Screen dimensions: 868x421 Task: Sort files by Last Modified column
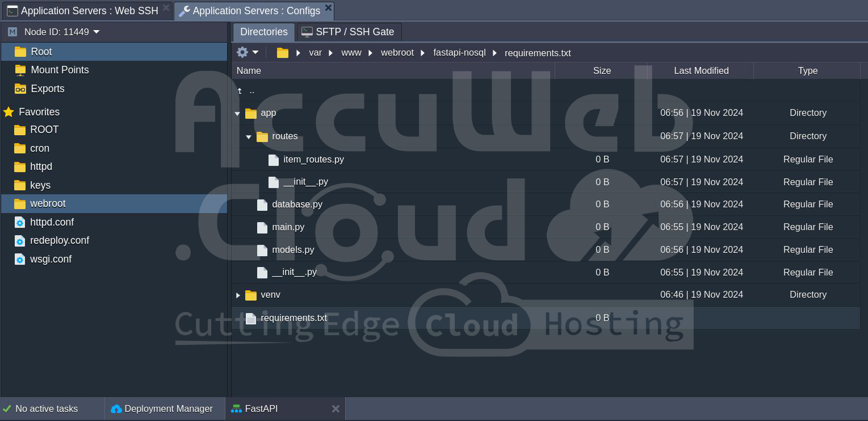(701, 70)
